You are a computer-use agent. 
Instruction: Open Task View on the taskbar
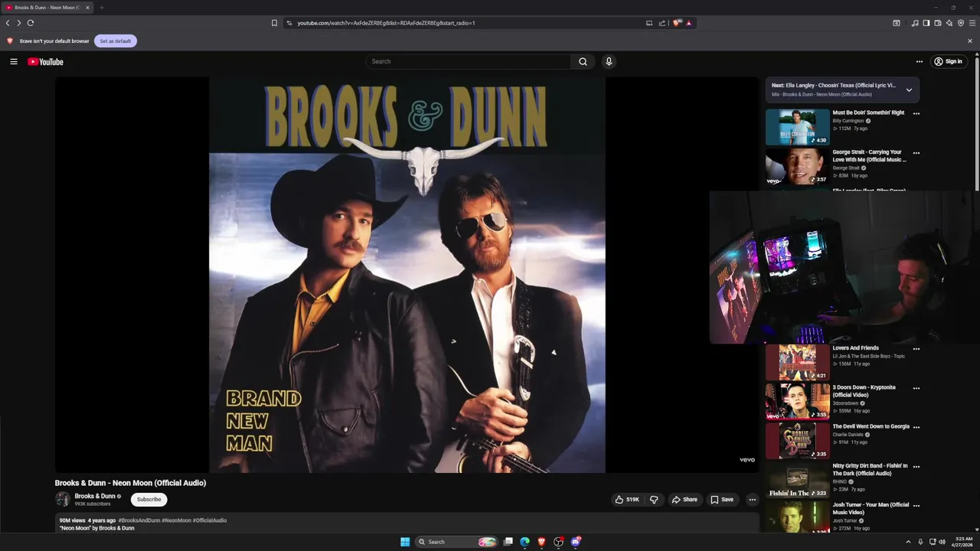pos(508,542)
